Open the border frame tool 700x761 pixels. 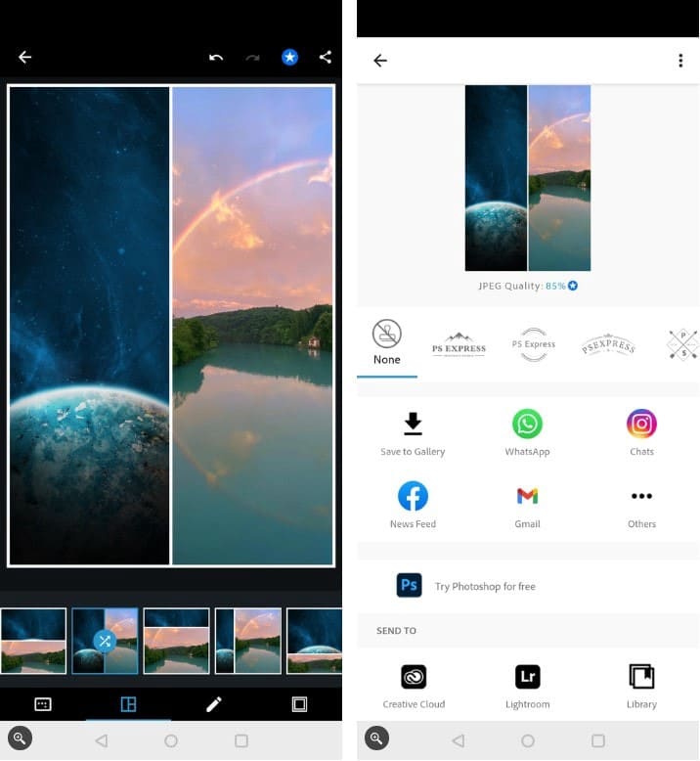click(299, 704)
